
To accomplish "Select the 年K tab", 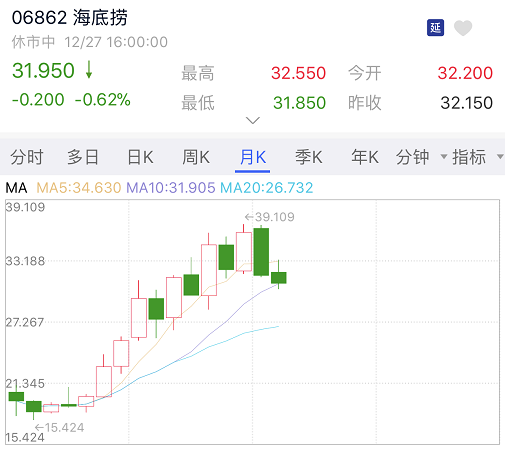I will (x=365, y=157).
